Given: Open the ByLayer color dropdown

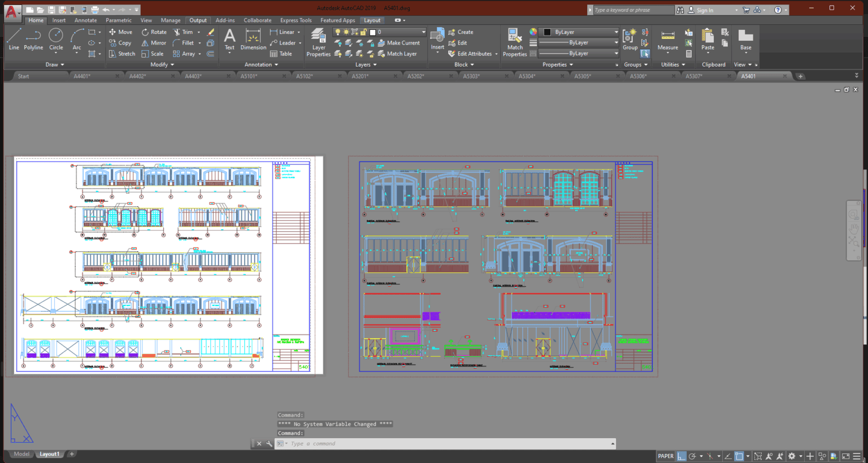Looking at the screenshot, I should click(617, 32).
